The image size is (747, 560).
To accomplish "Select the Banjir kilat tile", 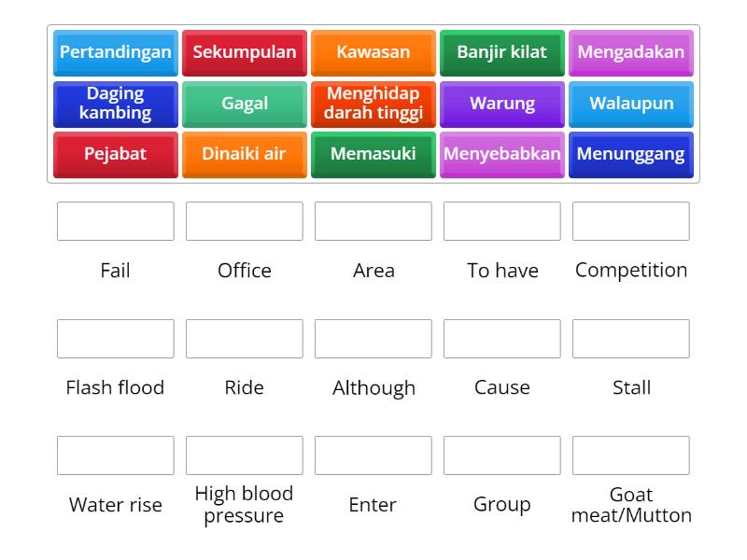I will (x=502, y=53).
